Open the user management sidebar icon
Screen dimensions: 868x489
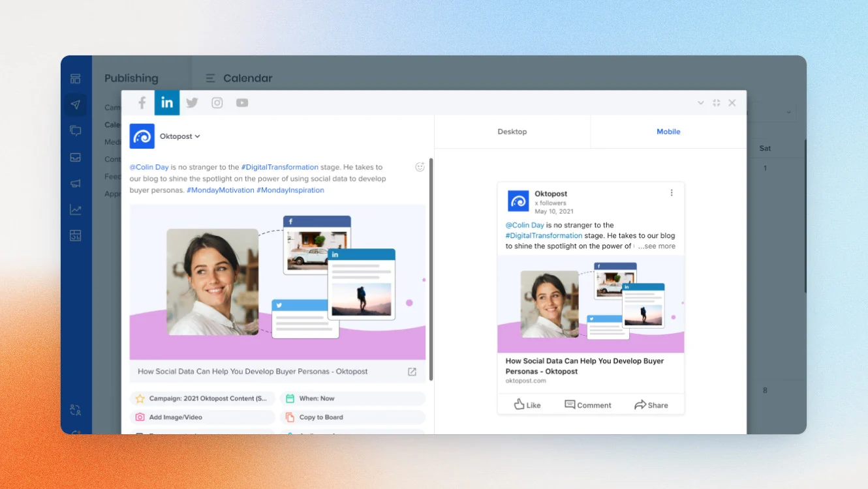(76, 410)
